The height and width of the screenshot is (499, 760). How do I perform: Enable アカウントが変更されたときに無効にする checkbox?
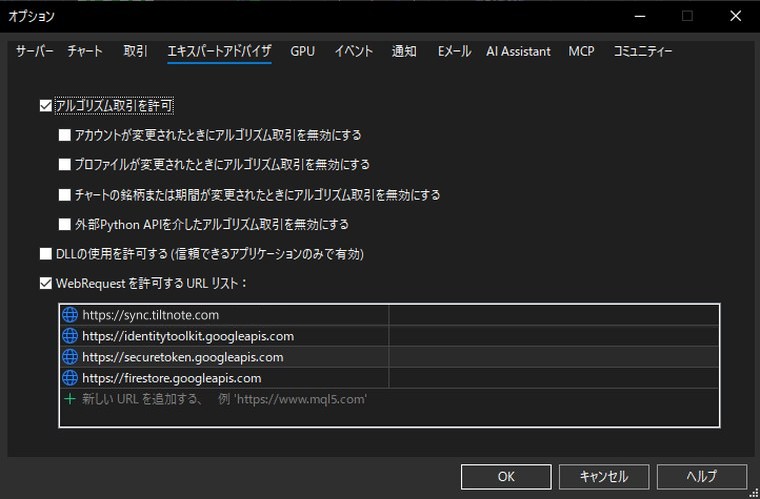64,135
